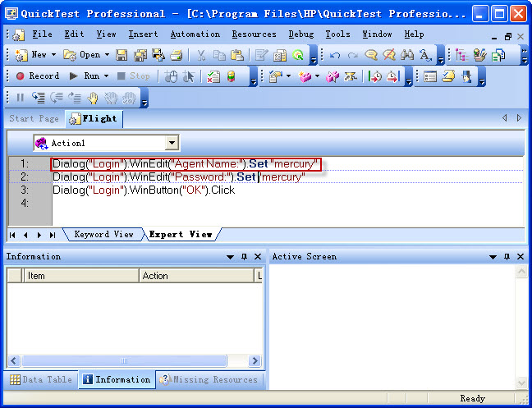Select the Flight test tab
Viewport: 532px width, 408px height.
[x=94, y=119]
